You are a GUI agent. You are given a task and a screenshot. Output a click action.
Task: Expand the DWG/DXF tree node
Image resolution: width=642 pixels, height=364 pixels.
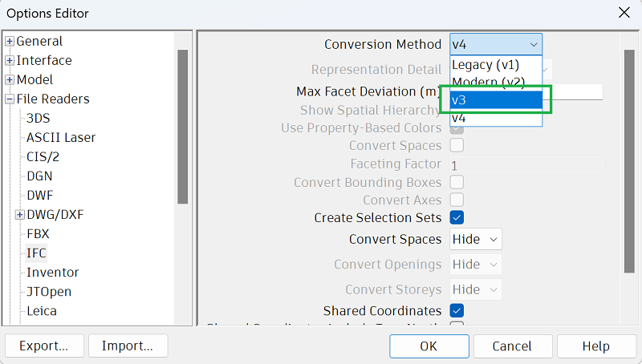coord(19,215)
